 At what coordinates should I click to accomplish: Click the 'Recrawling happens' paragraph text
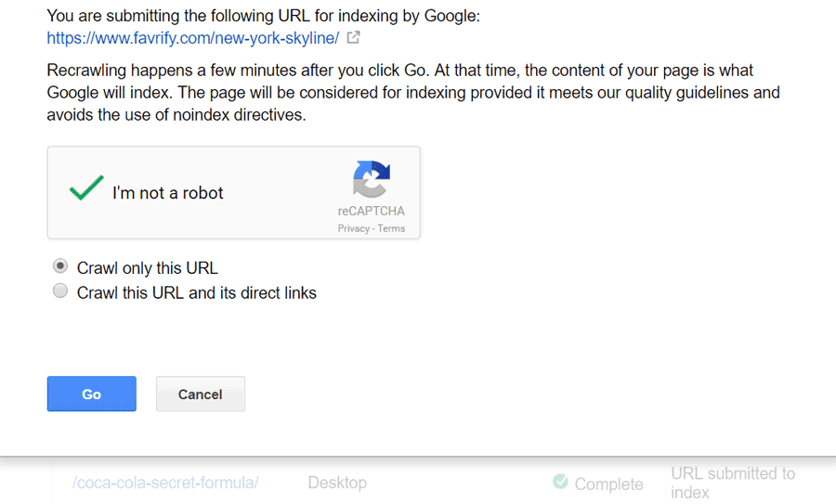tap(413, 93)
